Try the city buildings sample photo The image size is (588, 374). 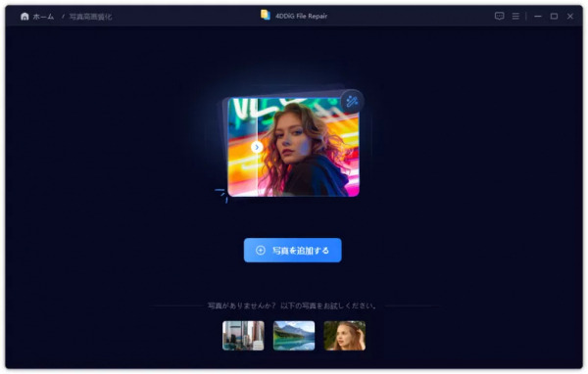pyautogui.click(x=243, y=336)
